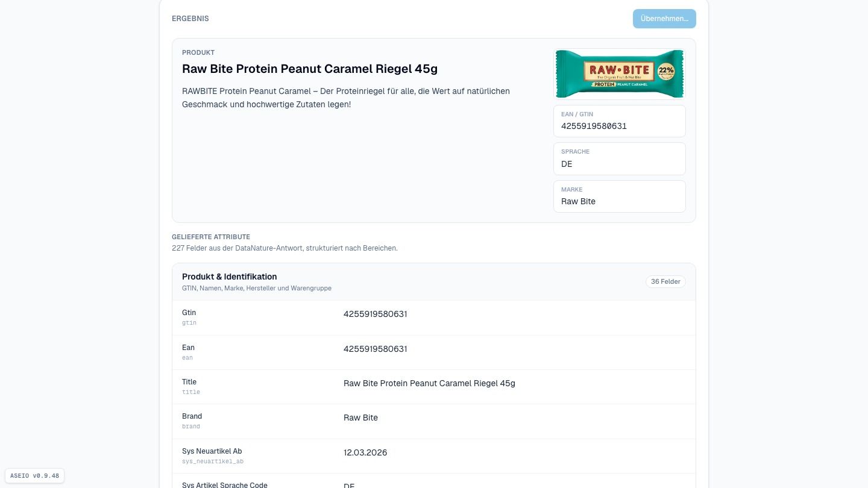
Task: Select the date 12.03.2026 in Sys Neuartikel Ab
Action: coord(365,452)
